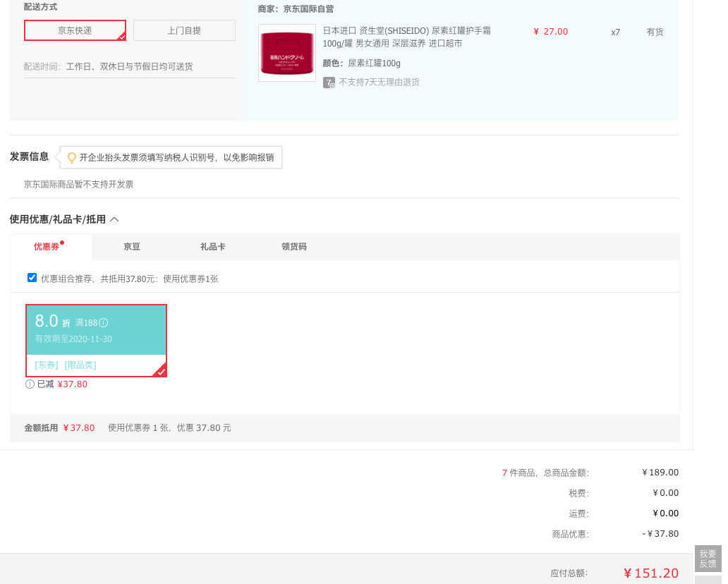Screen dimensions: 728x584
Task: Click the 不支持7天无理由退货 text
Action: tap(380, 82)
